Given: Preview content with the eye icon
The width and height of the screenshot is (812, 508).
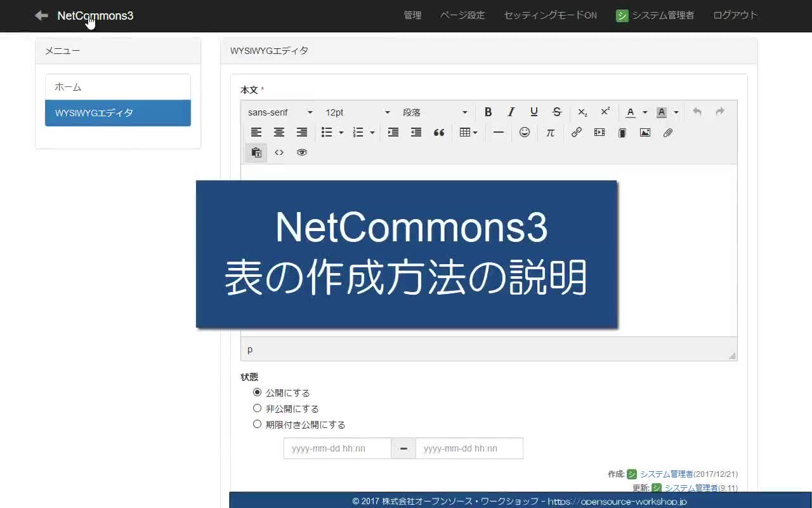Looking at the screenshot, I should tap(301, 152).
